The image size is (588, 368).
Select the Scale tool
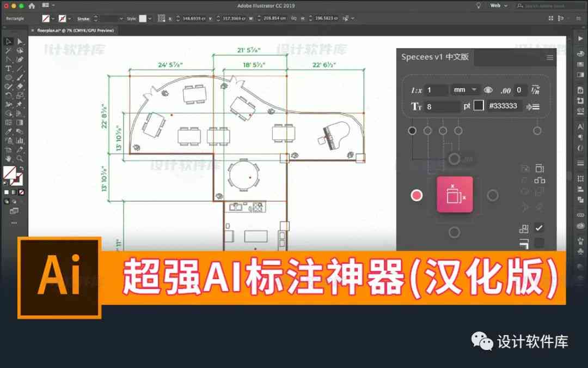click(x=20, y=95)
